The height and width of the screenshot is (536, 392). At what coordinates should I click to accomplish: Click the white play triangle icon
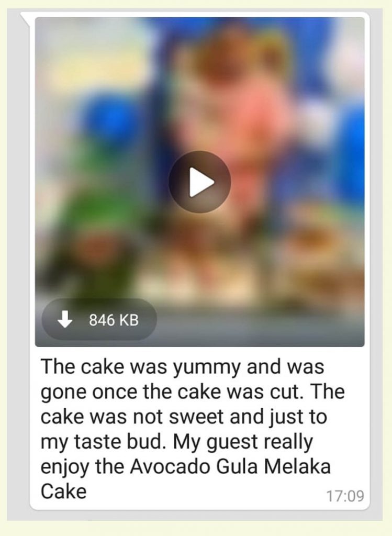click(201, 182)
